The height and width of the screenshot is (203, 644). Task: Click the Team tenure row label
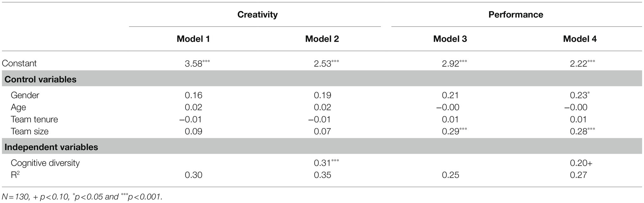pos(35,120)
